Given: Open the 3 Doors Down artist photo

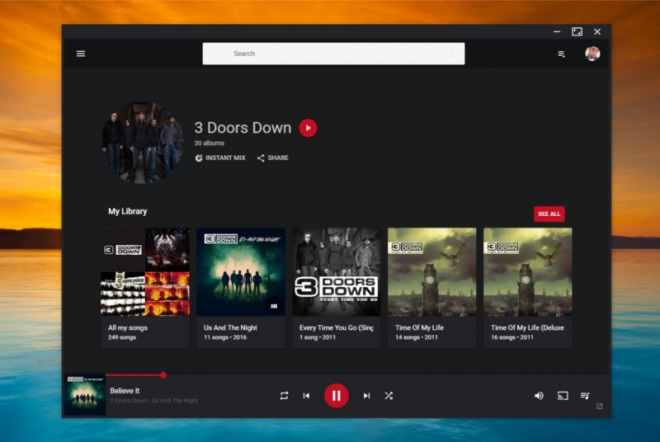Looking at the screenshot, I should 142,142.
